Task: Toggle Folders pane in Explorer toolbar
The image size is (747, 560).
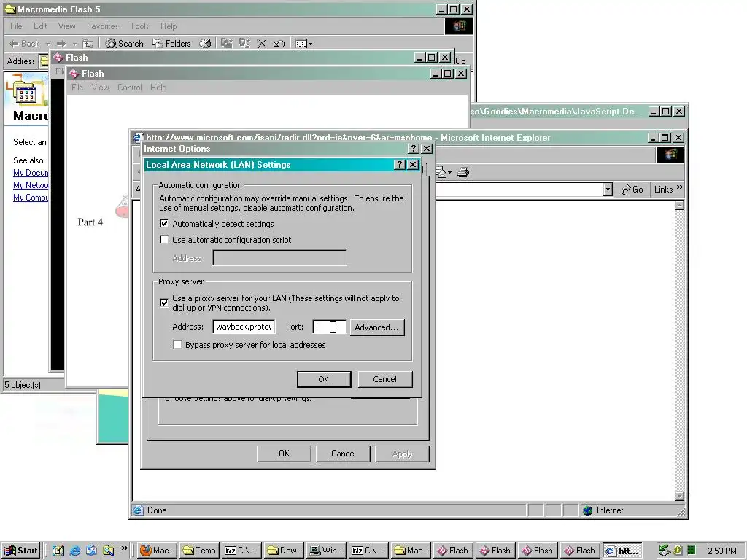Action: [x=171, y=44]
